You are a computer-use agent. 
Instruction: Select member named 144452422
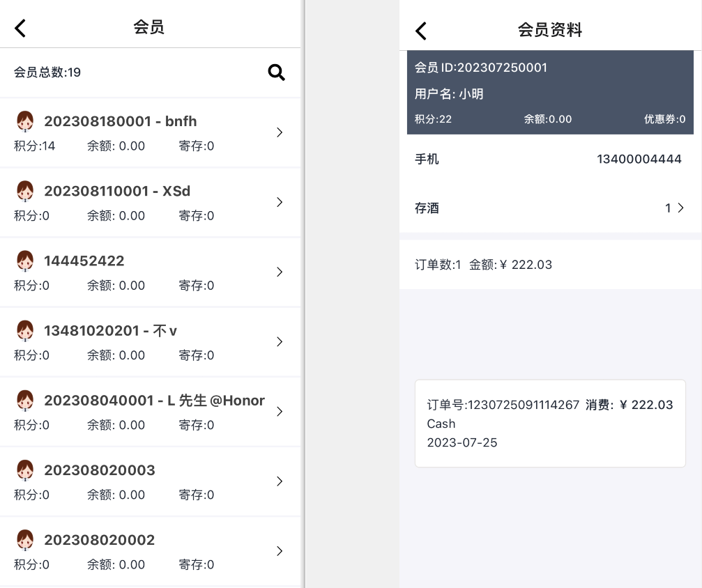150,272
